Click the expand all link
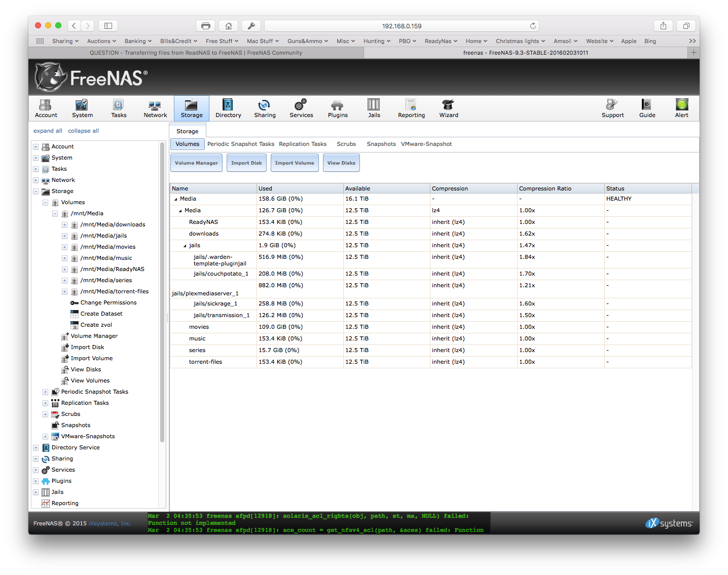 48,131
